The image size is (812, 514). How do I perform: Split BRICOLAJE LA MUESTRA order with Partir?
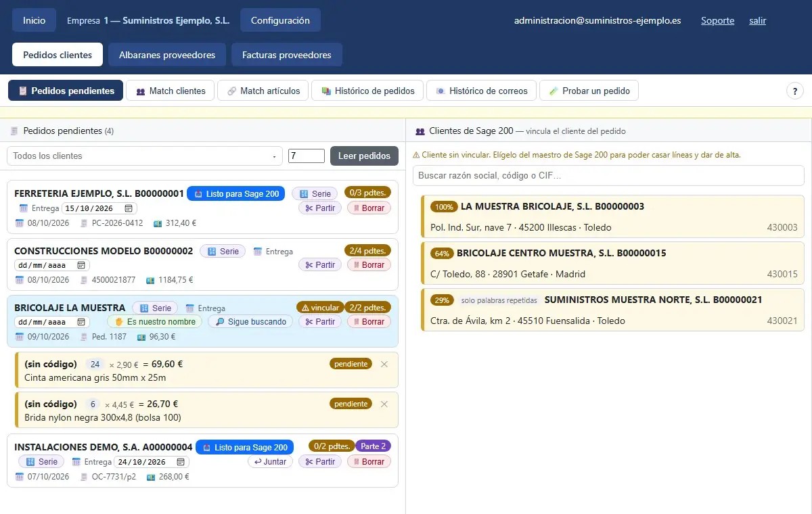point(320,322)
